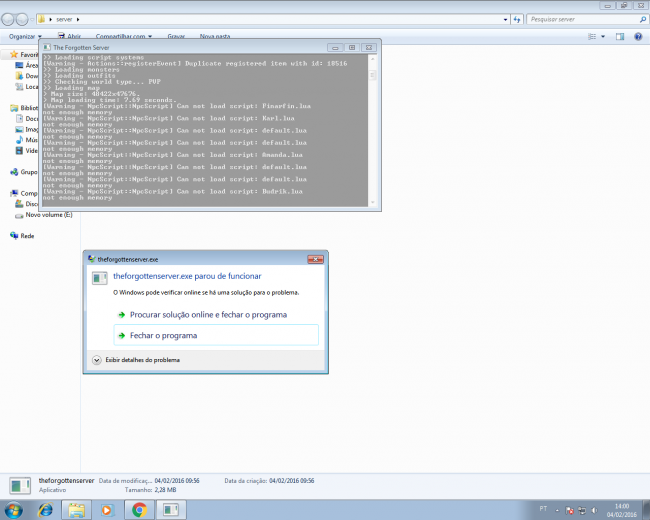Click the error dialog program icon
Viewport: 650px width, 520px height.
[x=99, y=278]
